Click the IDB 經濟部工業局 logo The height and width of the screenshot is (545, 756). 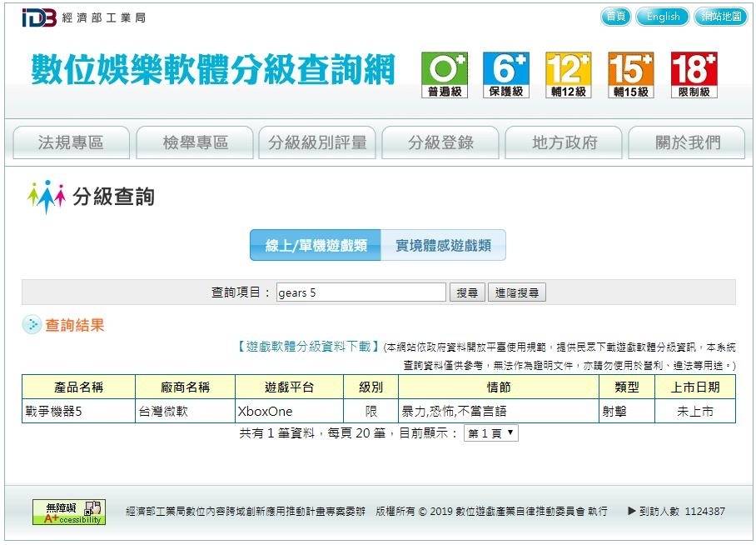82,17
